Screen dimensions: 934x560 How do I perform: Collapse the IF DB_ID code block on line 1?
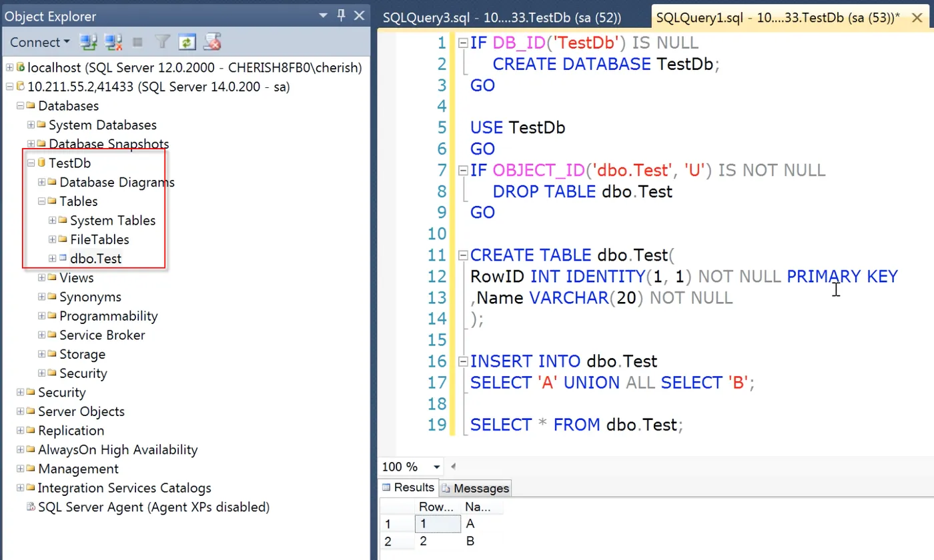point(462,43)
